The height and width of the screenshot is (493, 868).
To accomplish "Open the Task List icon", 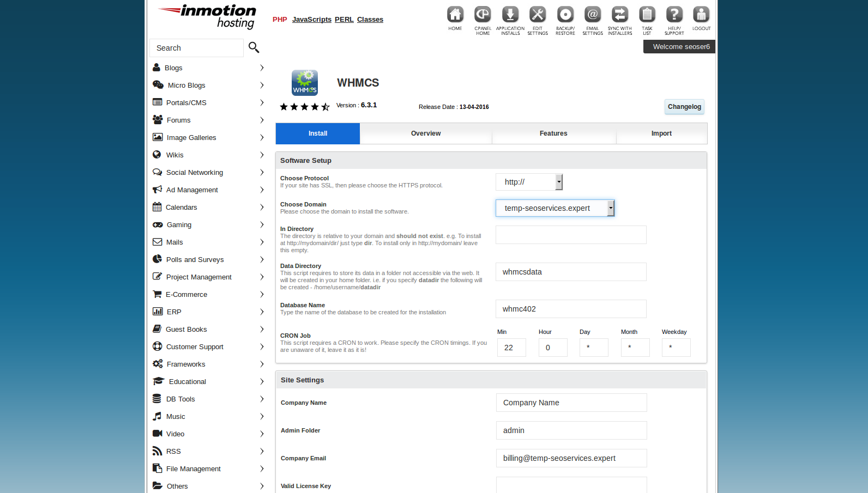I will [x=647, y=15].
